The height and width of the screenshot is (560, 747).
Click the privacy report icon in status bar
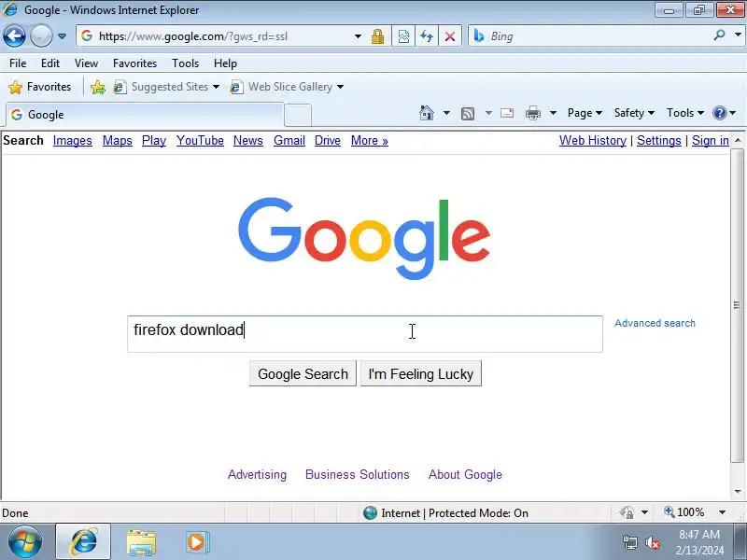click(x=627, y=512)
